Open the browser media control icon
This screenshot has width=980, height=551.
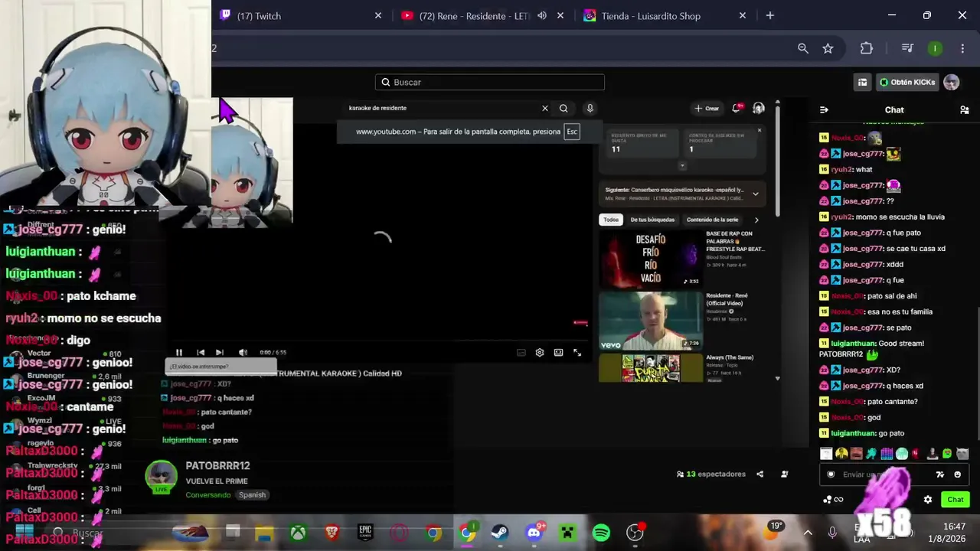(907, 48)
